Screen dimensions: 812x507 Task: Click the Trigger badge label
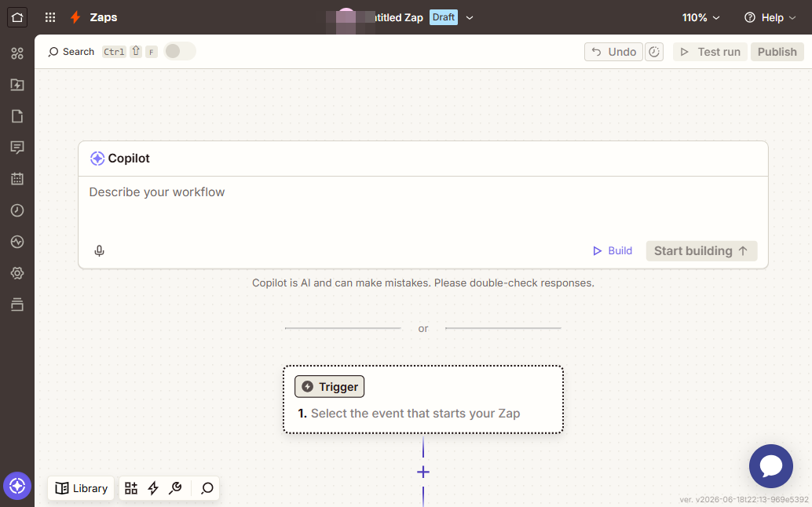click(x=329, y=386)
